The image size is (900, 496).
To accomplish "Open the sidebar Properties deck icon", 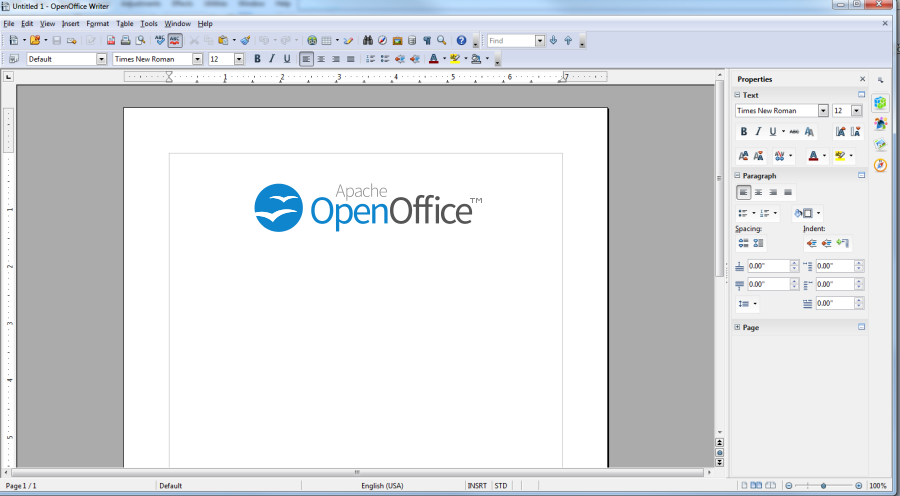I will [880, 103].
